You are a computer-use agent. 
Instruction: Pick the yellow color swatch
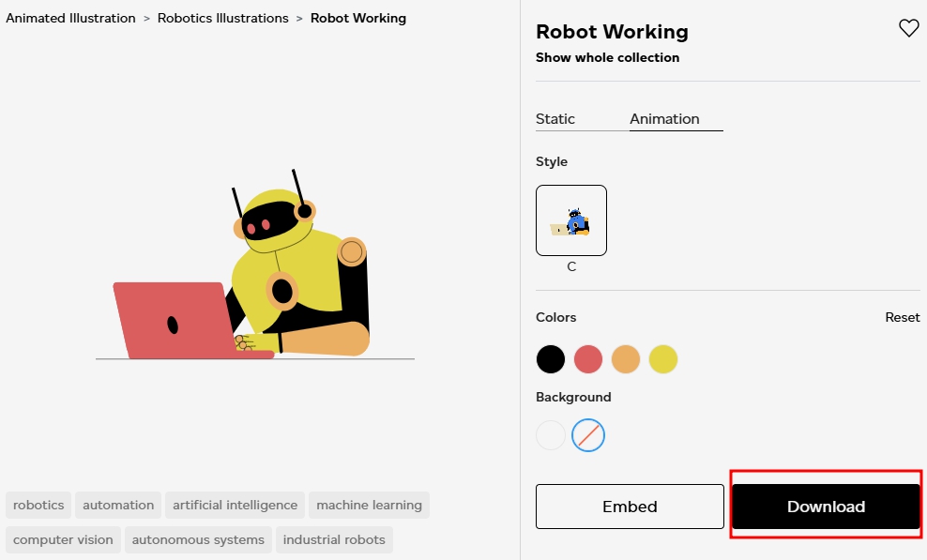[662, 359]
